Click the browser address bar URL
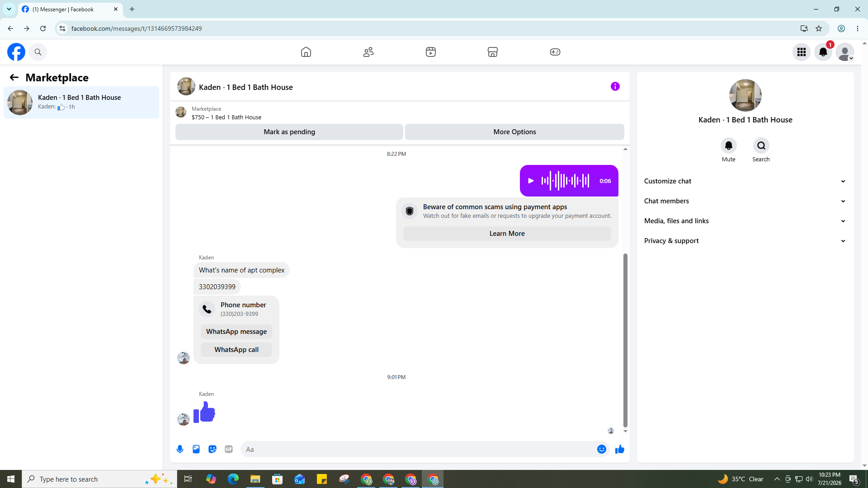The width and height of the screenshot is (868, 488). (137, 28)
